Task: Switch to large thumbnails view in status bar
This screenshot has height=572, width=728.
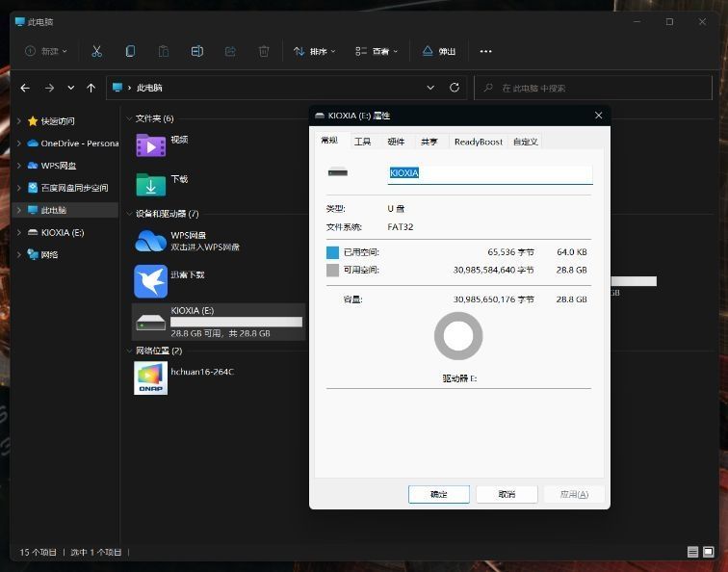Action: click(711, 552)
